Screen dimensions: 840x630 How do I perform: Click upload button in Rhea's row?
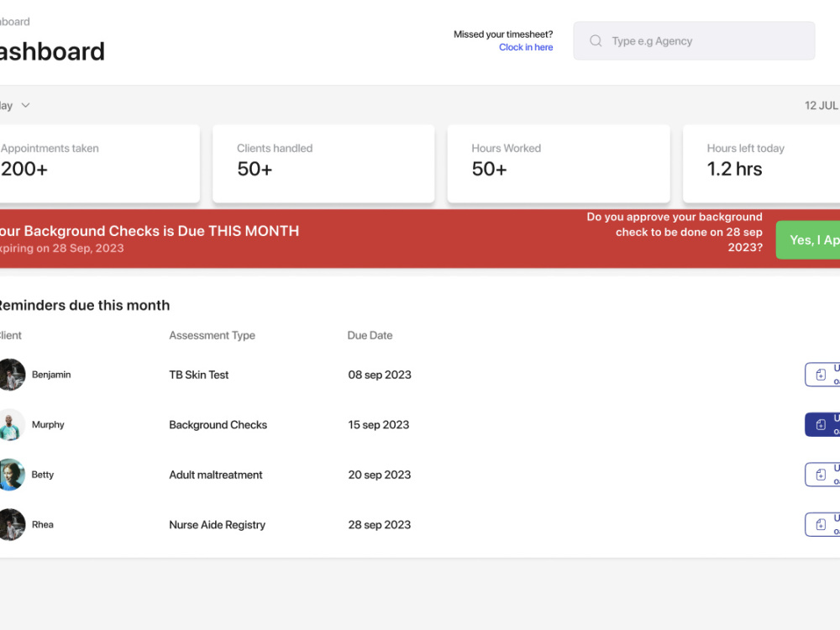click(822, 524)
